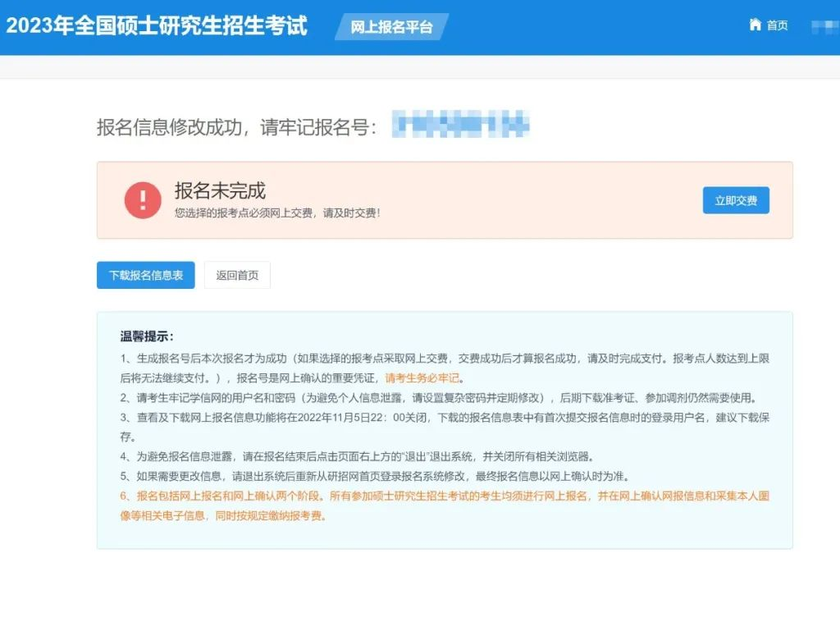The width and height of the screenshot is (840, 622).
Task: Click tip 3 mentioning 2022年11月5日22:00
Action: (445, 427)
